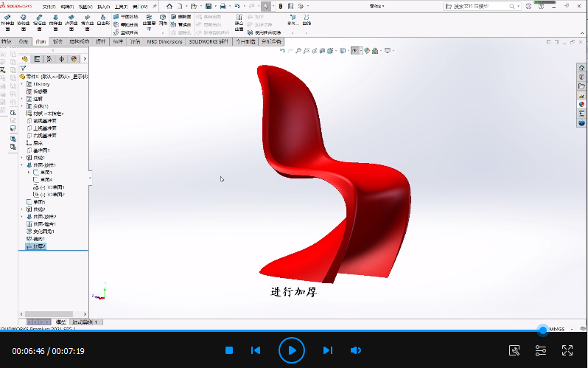This screenshot has height=368, width=588.
Task: Pin the menu bar with the pushpin
Action: tap(155, 7)
